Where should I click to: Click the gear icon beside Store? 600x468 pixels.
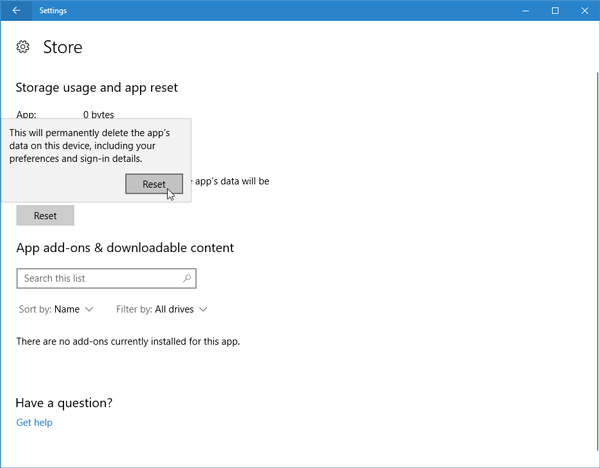click(23, 47)
